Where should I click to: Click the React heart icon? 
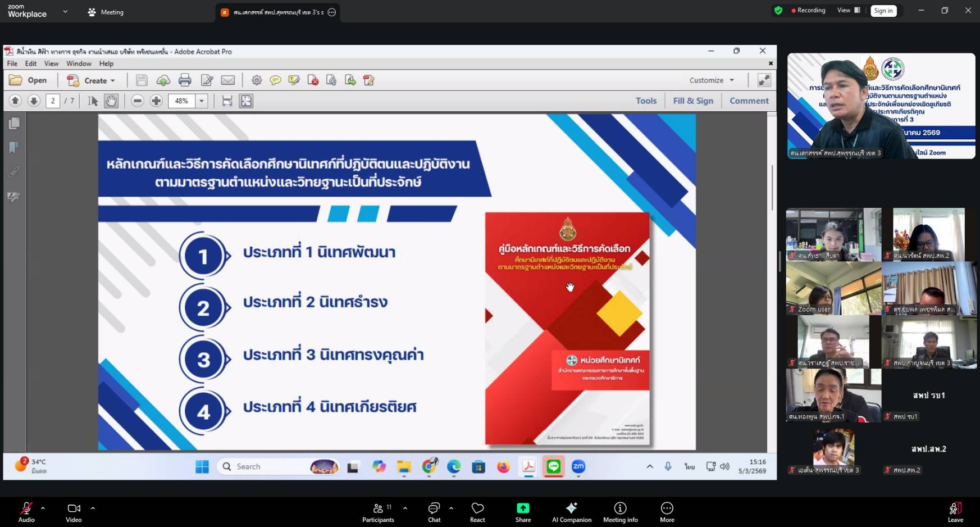pyautogui.click(x=477, y=512)
